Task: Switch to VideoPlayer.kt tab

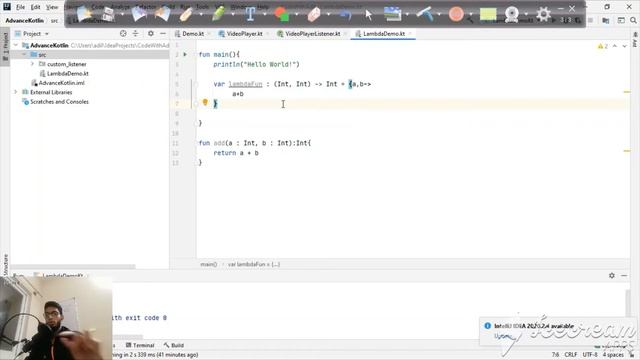Action: (x=244, y=33)
